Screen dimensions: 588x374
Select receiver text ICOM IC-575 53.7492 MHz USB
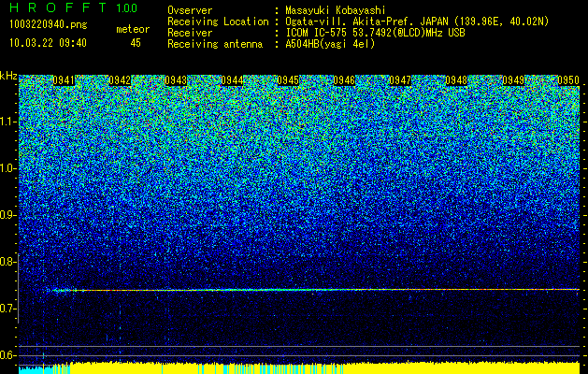(376, 33)
